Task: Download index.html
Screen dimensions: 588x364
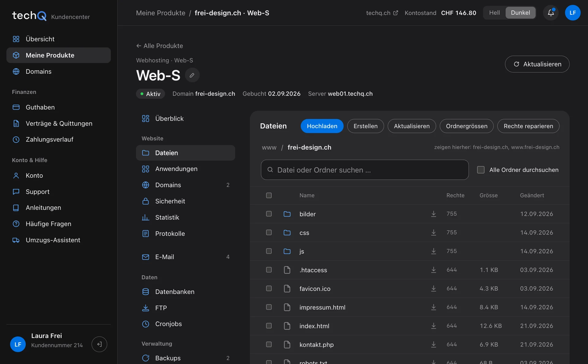Action: click(x=434, y=326)
